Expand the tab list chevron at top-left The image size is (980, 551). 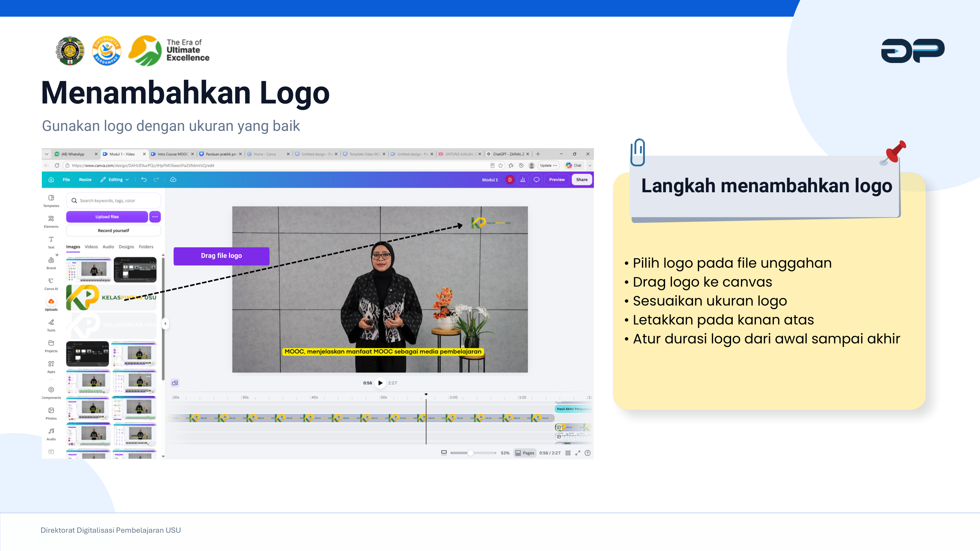[46, 154]
